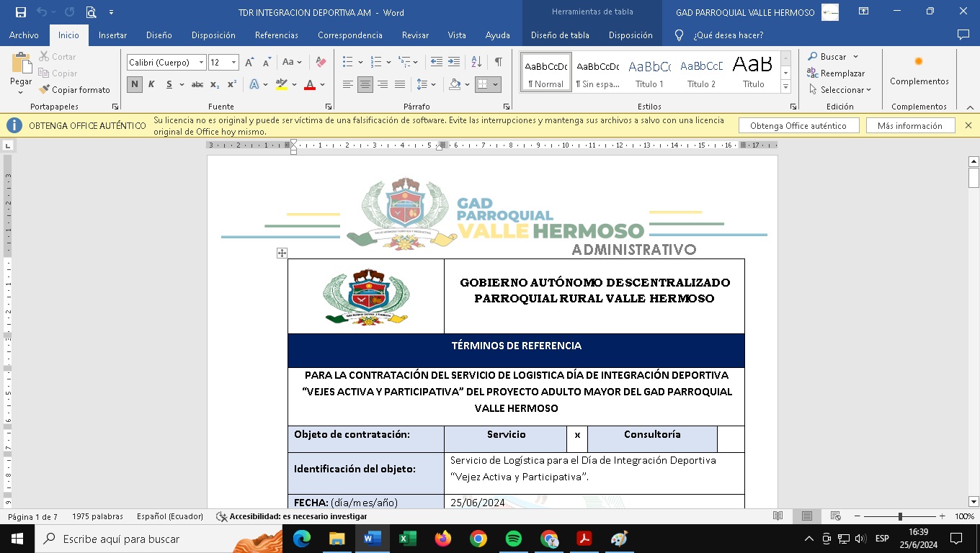Toggle the show paragraph marks icon
Image resolution: width=980 pixels, height=553 pixels.
coord(498,63)
